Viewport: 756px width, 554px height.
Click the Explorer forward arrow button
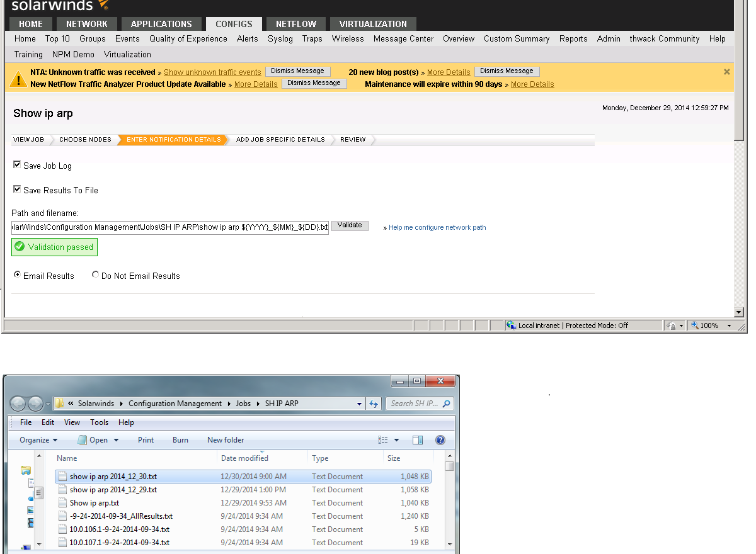click(x=36, y=404)
